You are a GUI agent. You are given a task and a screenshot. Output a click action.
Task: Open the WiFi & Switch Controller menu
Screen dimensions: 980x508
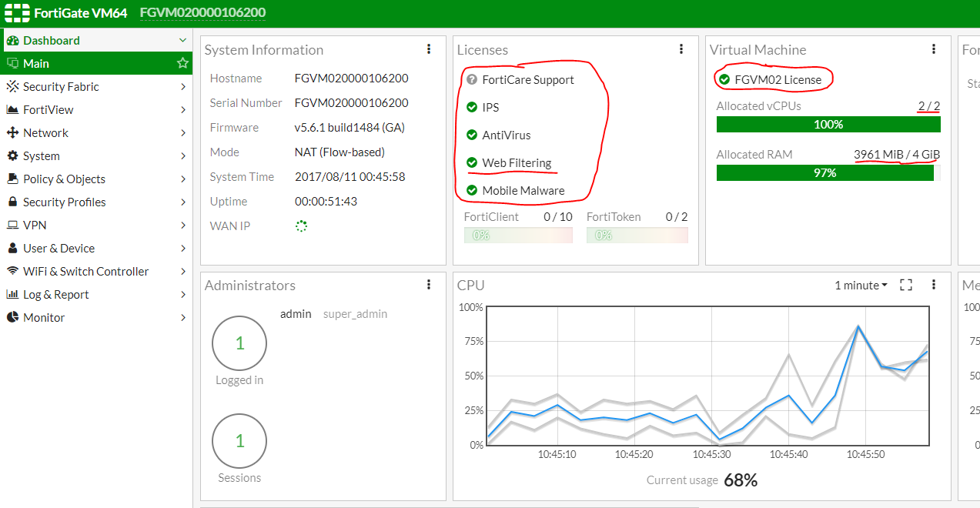(96, 272)
